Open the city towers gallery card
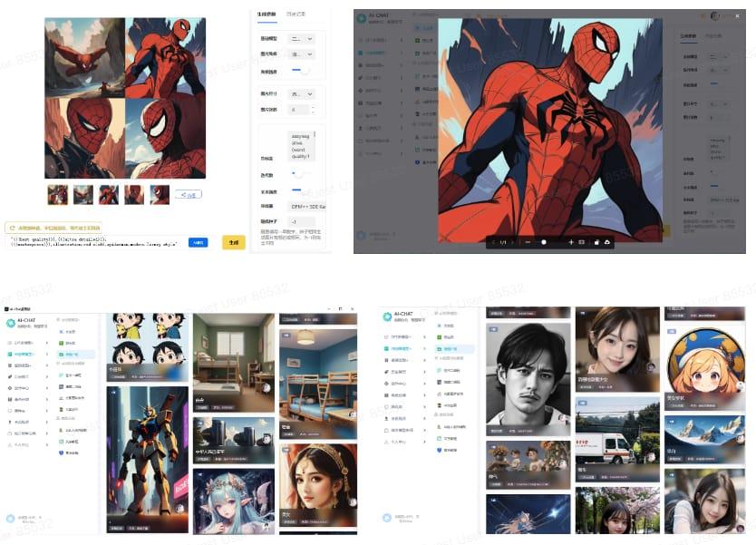 coord(234,441)
